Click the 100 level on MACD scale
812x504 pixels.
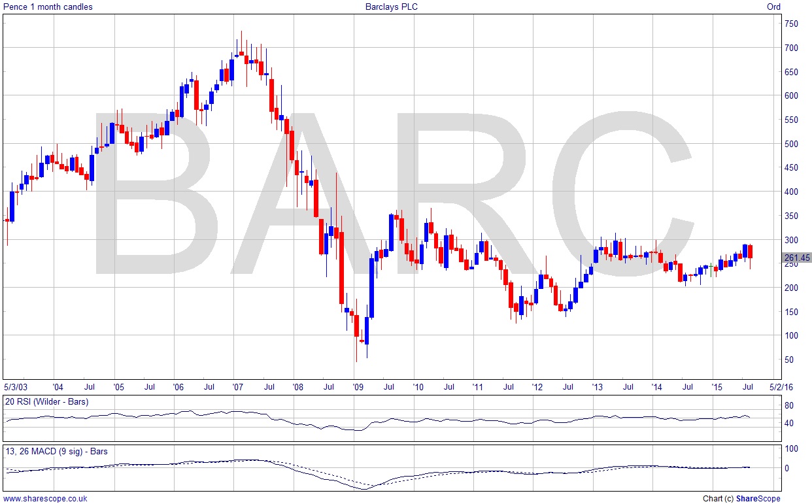click(x=791, y=449)
